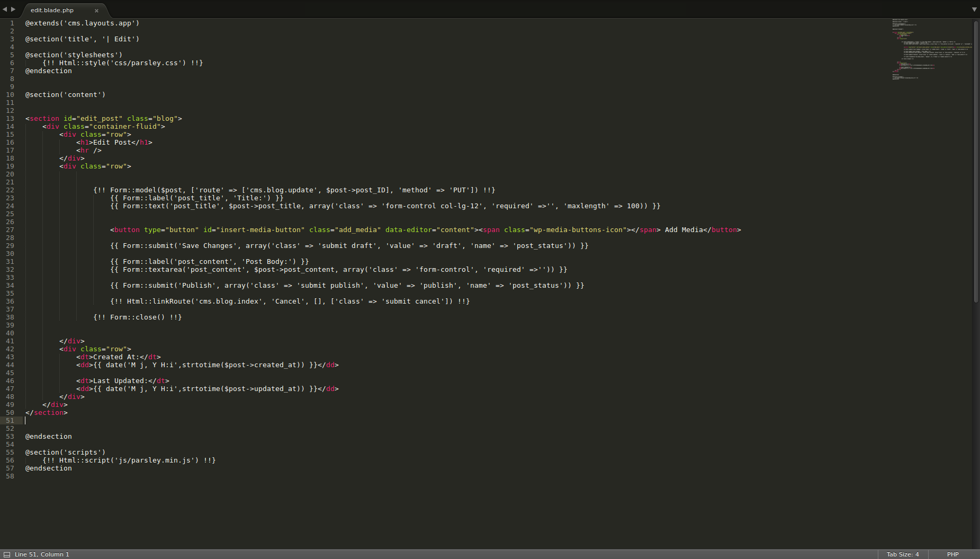Click the @section('content') line
The height and width of the screenshot is (559, 980).
pos(65,95)
